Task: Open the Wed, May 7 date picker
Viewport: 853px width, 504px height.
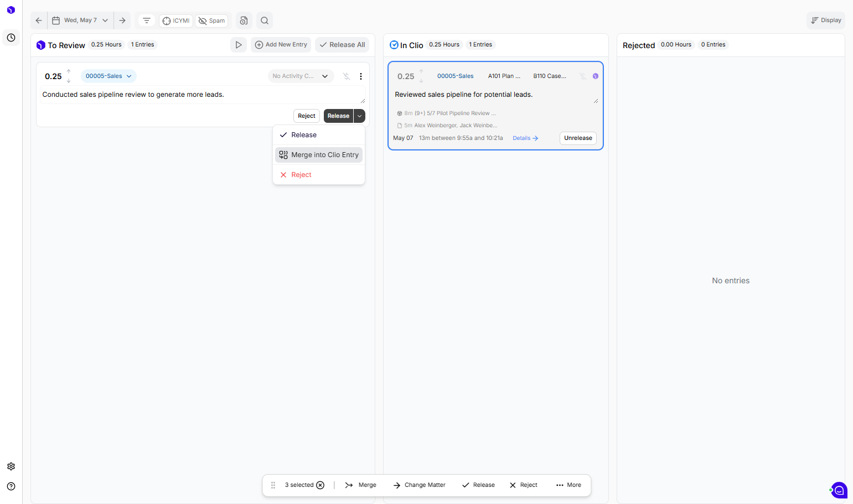Action: point(80,20)
